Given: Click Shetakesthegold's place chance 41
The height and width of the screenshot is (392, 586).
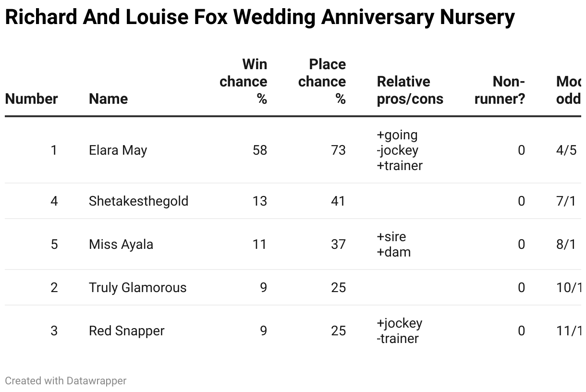Looking at the screenshot, I should 339,201.
